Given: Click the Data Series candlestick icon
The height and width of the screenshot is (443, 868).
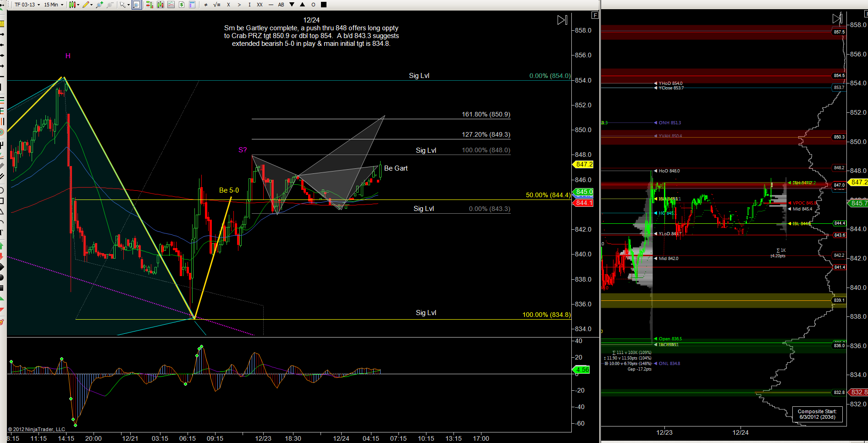Looking at the screenshot, I should pyautogui.click(x=160, y=5).
